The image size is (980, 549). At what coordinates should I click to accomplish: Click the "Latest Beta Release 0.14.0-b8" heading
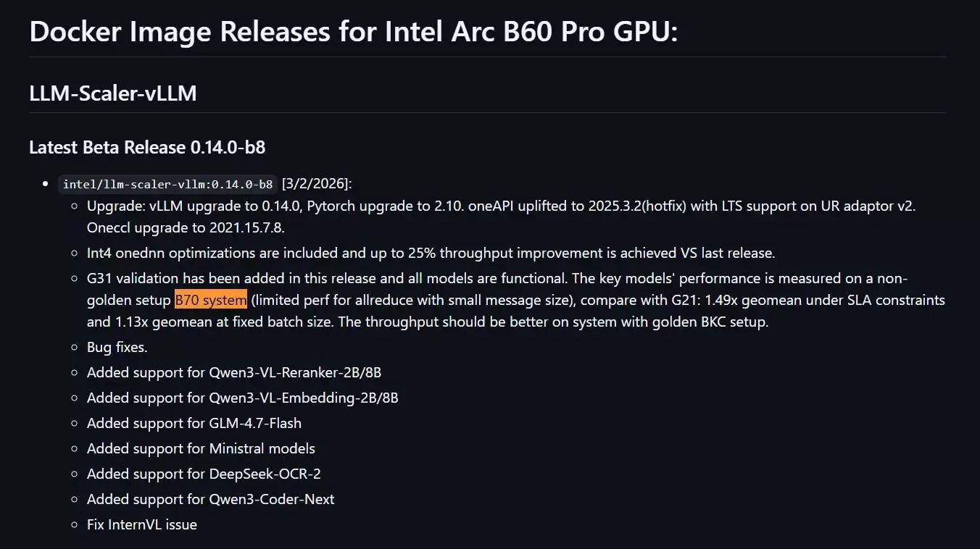[147, 148]
